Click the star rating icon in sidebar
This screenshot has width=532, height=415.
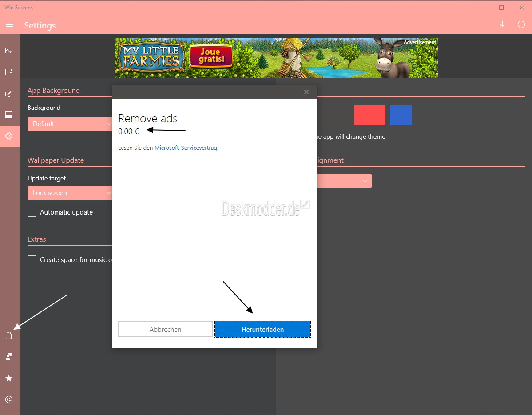[x=9, y=378]
